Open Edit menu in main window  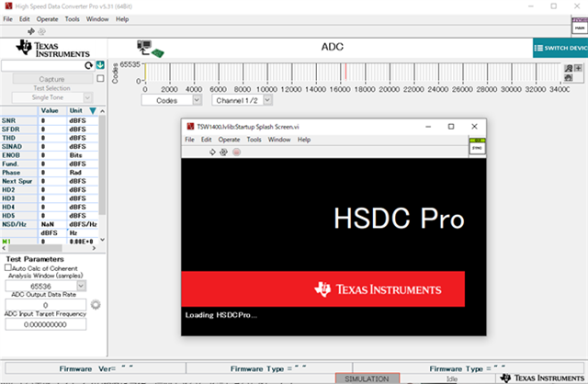pos(25,19)
